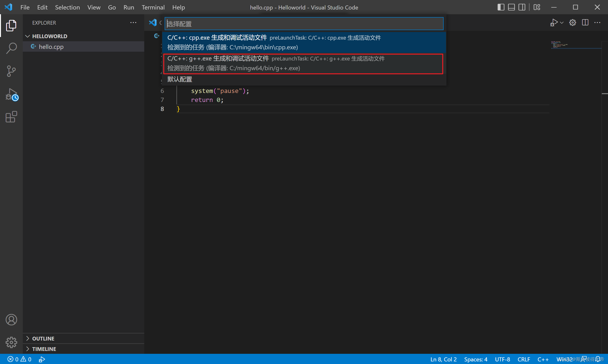Click the return 0; code line

pos(207,100)
